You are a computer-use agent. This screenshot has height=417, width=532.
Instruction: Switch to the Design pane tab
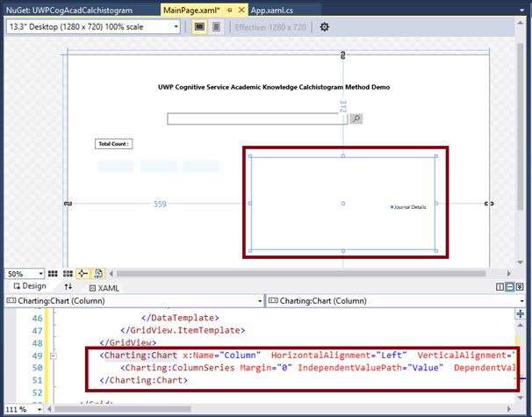click(x=30, y=286)
